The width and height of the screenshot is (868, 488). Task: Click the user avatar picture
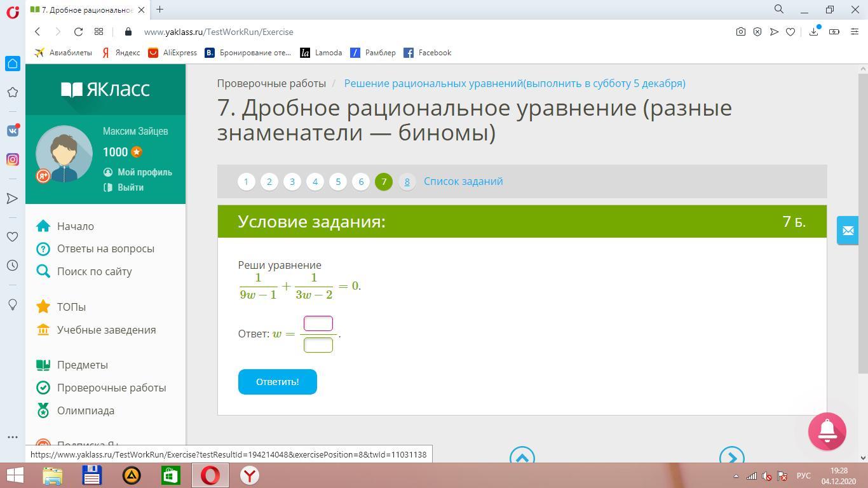coord(64,154)
